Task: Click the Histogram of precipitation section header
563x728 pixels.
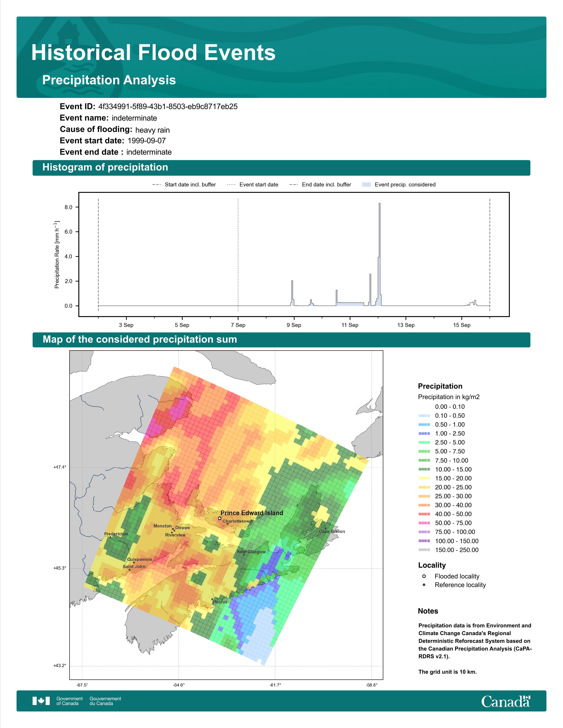Action: (105, 167)
